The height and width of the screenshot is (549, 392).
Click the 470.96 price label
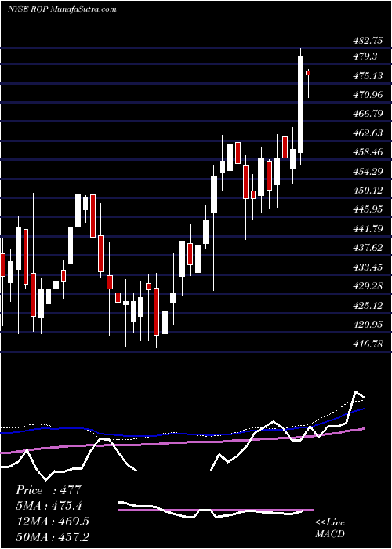(368, 95)
